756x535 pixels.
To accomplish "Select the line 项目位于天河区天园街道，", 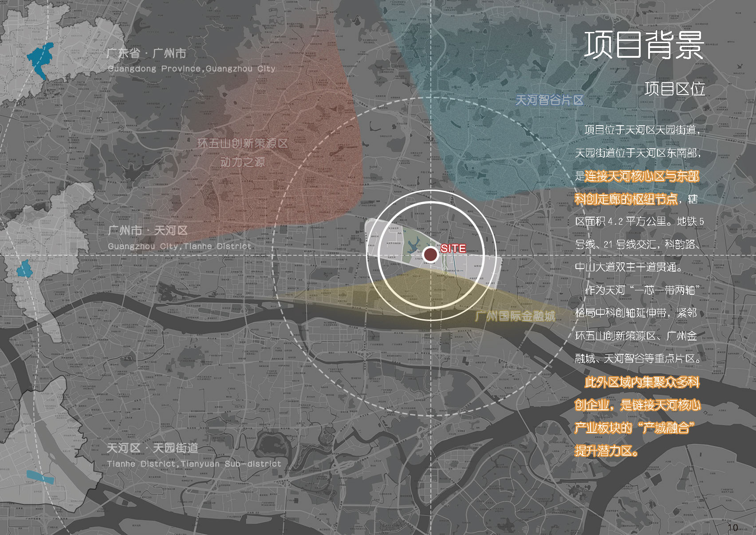I will pyautogui.click(x=642, y=130).
